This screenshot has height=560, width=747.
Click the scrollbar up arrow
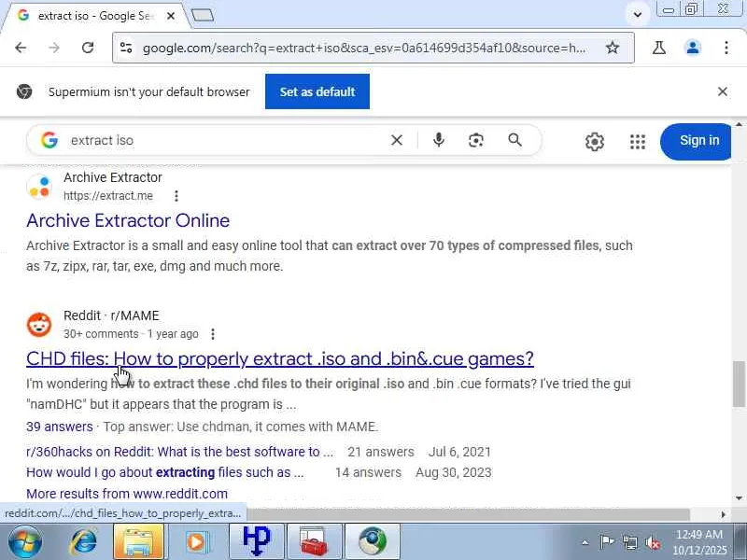pos(739,124)
